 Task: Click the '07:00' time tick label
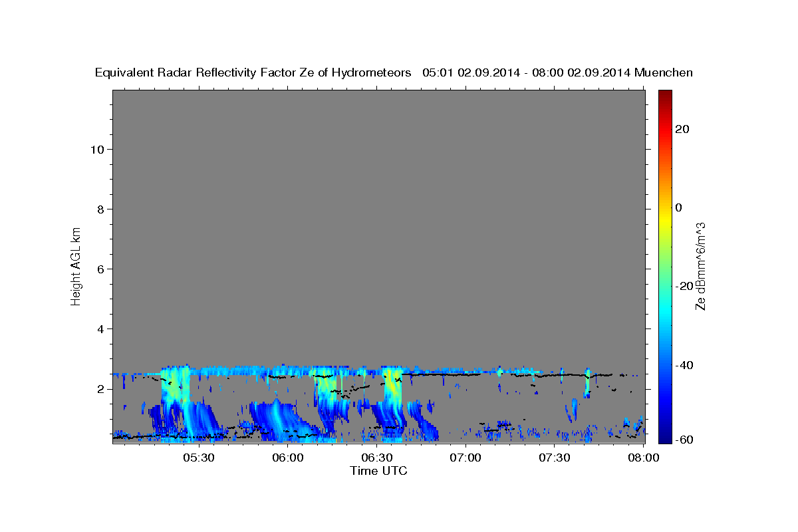pos(465,458)
